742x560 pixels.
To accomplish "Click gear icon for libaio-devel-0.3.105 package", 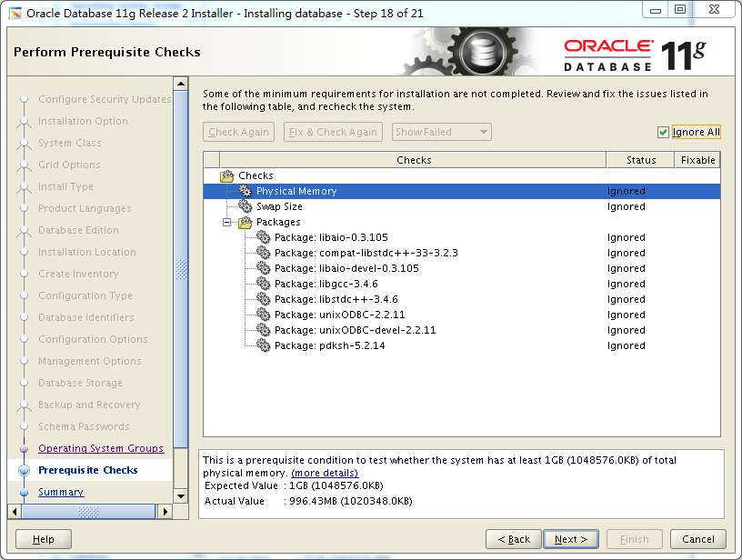I will 263,269.
